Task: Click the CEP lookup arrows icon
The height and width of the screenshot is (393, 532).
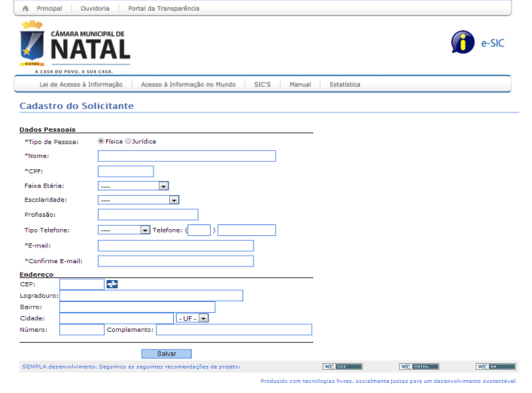Action: click(112, 284)
